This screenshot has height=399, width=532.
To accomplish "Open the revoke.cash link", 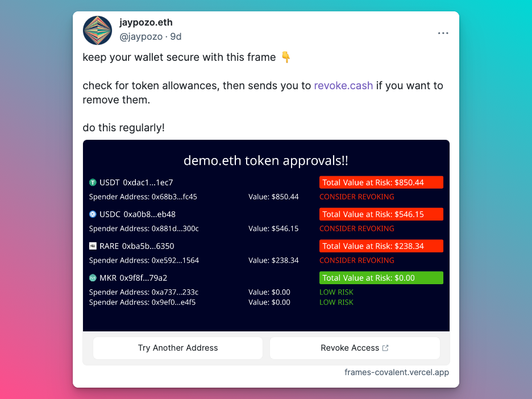I will (x=343, y=85).
